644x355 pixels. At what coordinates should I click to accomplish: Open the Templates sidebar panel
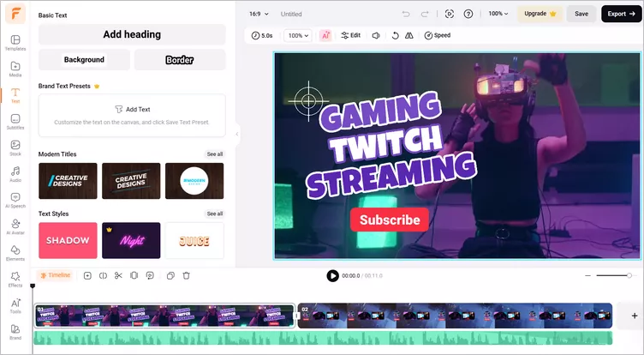(15, 42)
